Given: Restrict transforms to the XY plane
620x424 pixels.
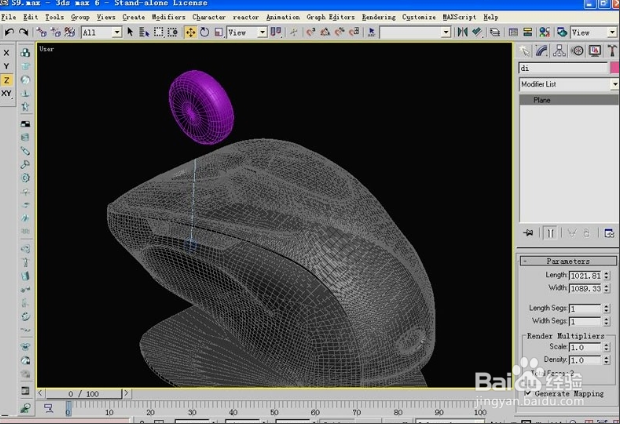Looking at the screenshot, I should (6, 93).
